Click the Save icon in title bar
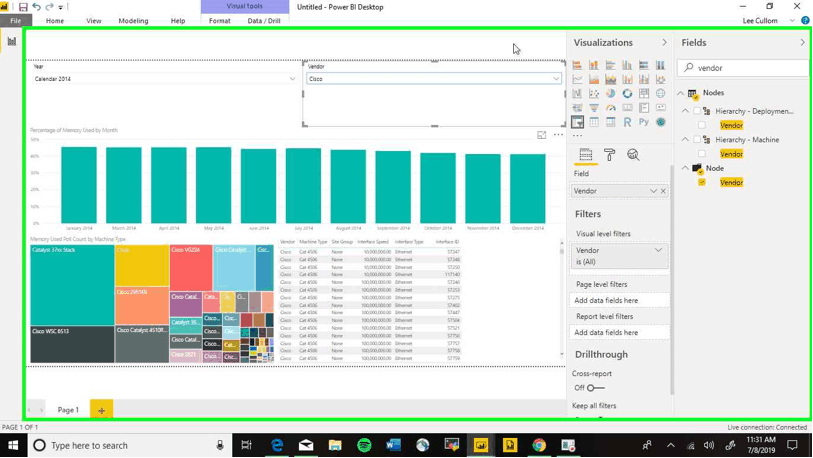Screen dimensions: 813x458 pyautogui.click(x=23, y=7)
